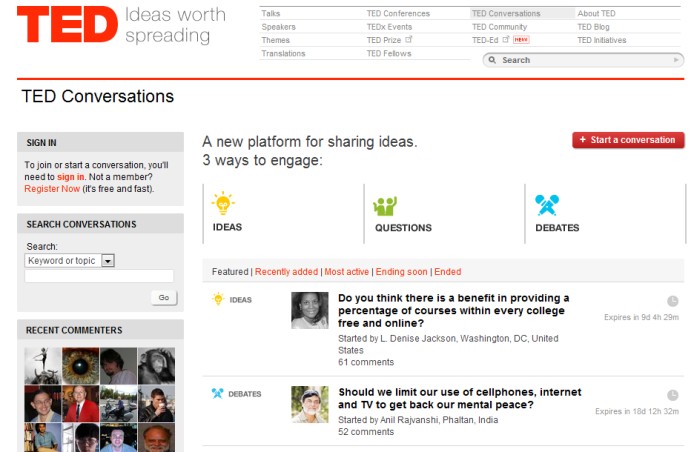Click the sign in link
700x452 pixels.
[70, 177]
